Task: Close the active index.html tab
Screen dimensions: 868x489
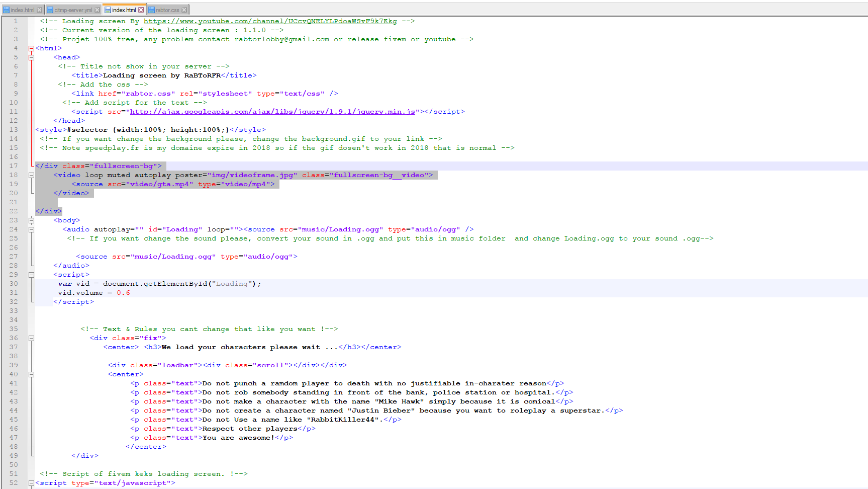Action: click(141, 10)
